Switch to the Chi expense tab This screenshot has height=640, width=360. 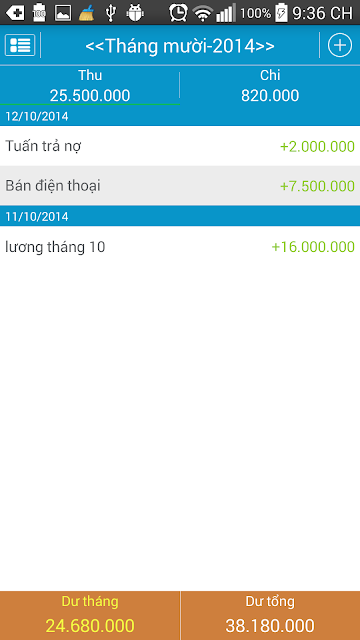tap(270, 85)
